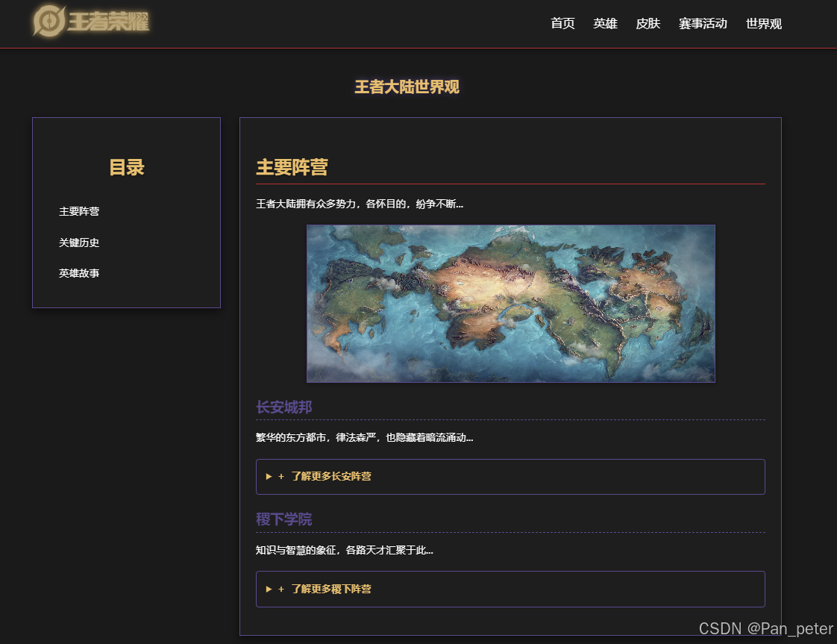Image resolution: width=837 pixels, height=644 pixels.
Task: Click the 王者大陆 world map image
Action: pyautogui.click(x=511, y=303)
